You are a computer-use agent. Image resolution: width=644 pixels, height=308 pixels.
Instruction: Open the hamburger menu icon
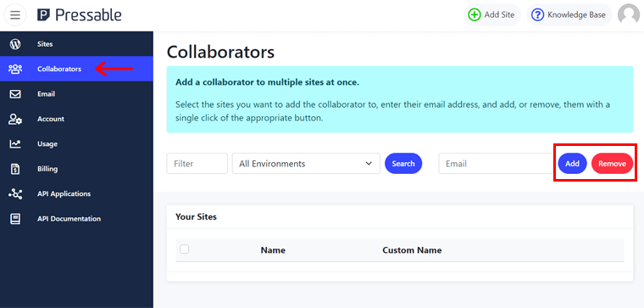tap(15, 15)
